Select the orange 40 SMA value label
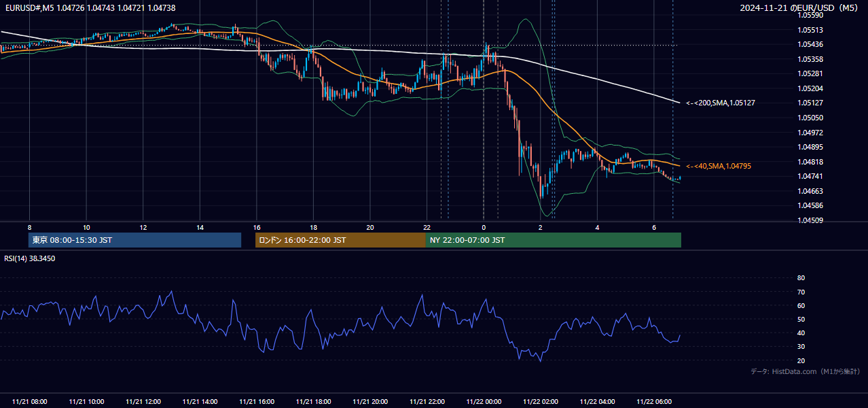Viewport: 868px width, 408px height. [719, 166]
